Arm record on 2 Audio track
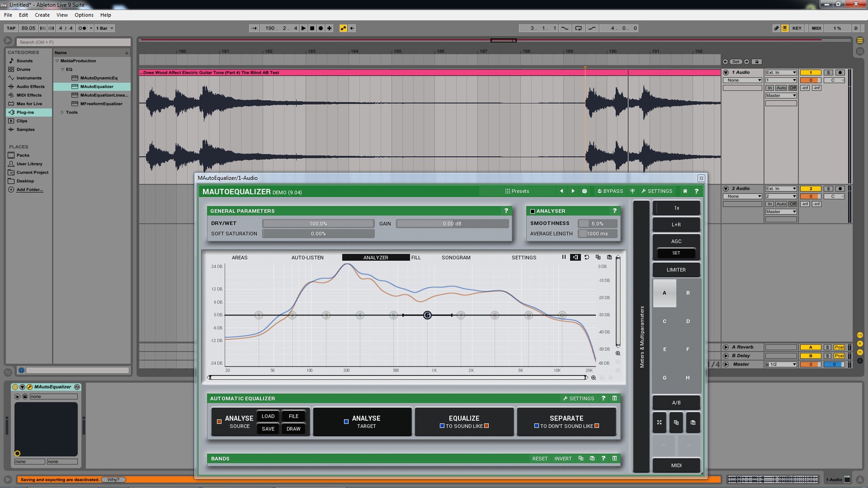868x488 pixels. [x=840, y=189]
